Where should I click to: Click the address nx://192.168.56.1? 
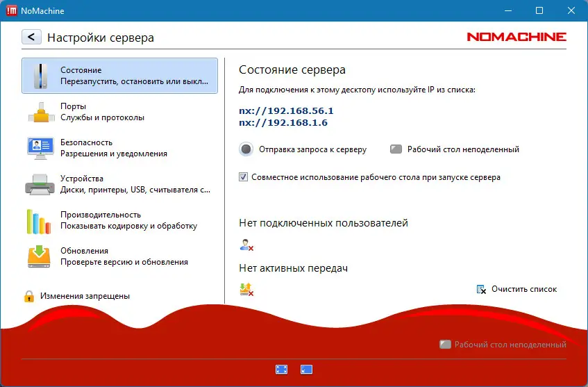pyautogui.click(x=286, y=110)
